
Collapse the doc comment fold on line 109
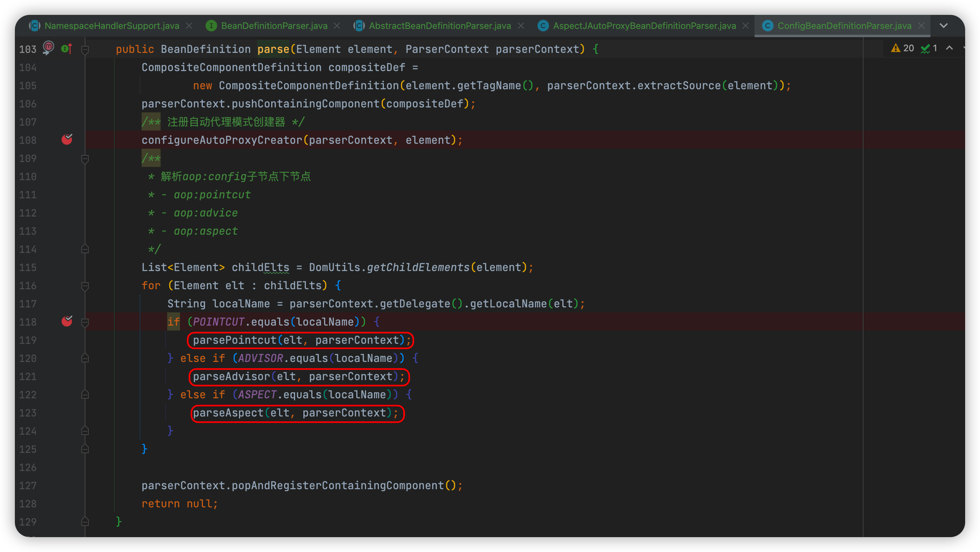[x=85, y=159]
